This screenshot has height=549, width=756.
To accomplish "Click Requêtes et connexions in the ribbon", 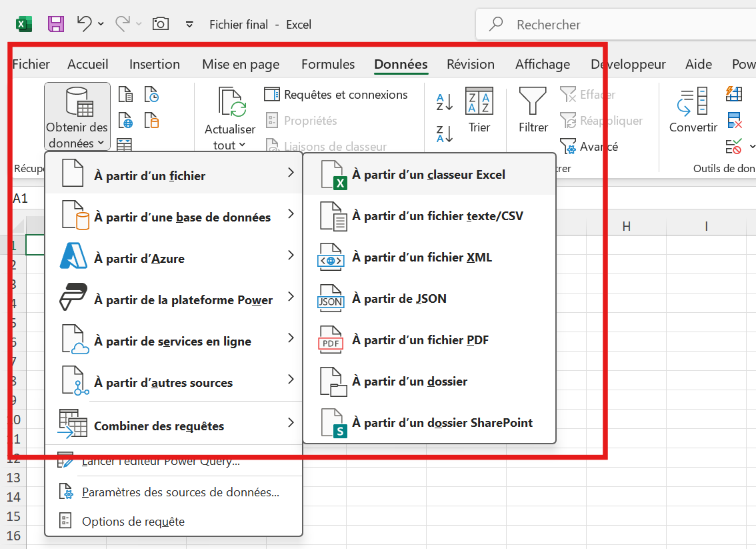I will (x=336, y=95).
